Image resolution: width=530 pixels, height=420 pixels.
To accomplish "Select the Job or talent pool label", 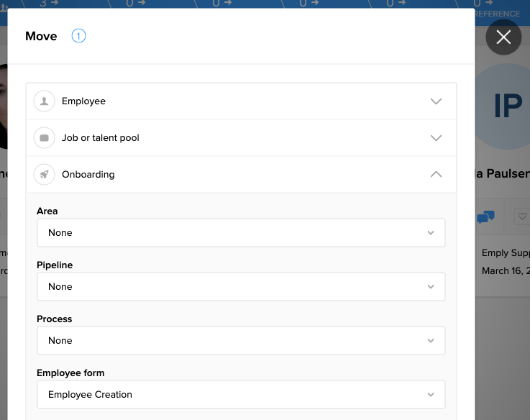I will click(100, 138).
